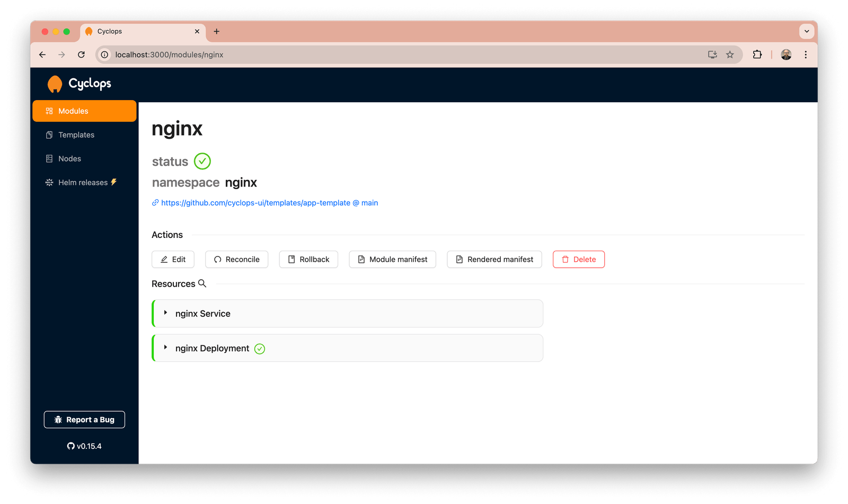Expand the nginx Service resource
This screenshot has width=848, height=504.
165,313
